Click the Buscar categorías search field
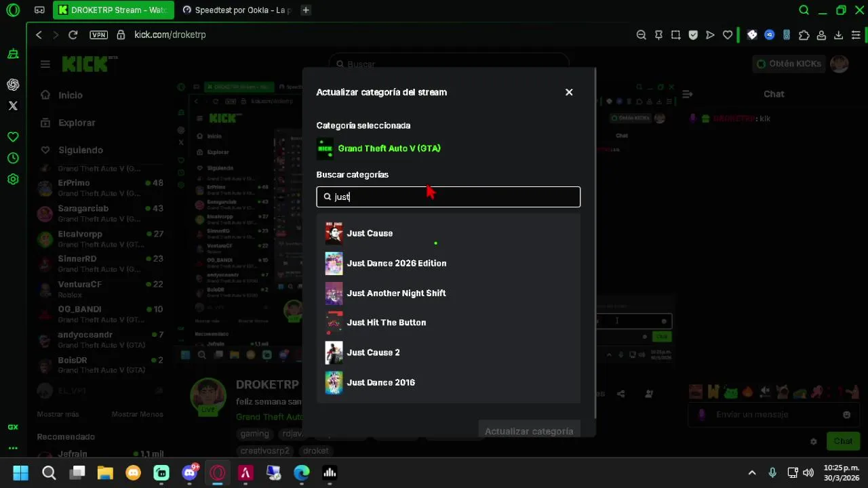868x488 pixels. 448,197
